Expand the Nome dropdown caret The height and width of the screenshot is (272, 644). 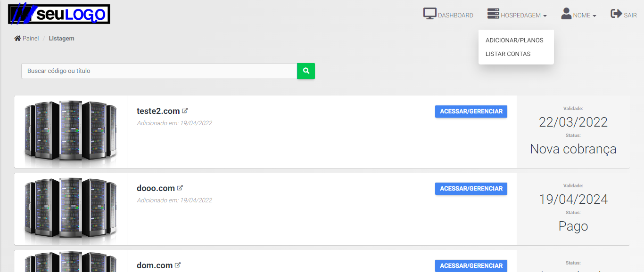(x=594, y=16)
